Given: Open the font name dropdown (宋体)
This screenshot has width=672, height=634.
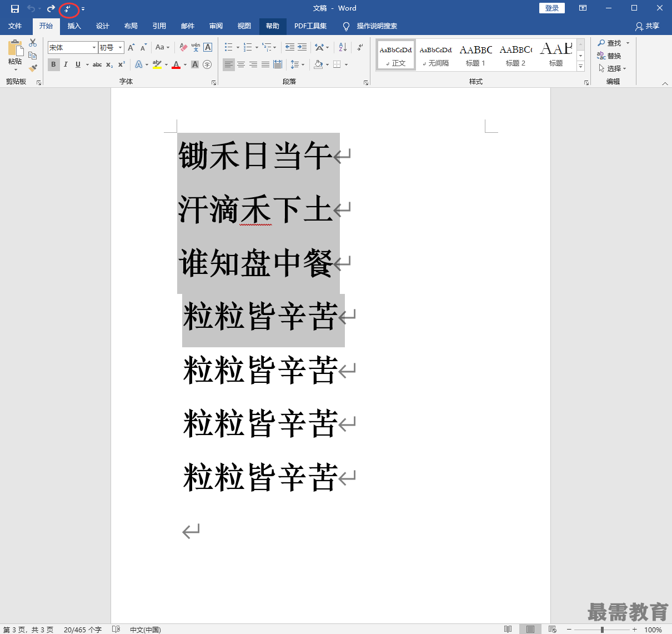Looking at the screenshot, I should pos(94,48).
